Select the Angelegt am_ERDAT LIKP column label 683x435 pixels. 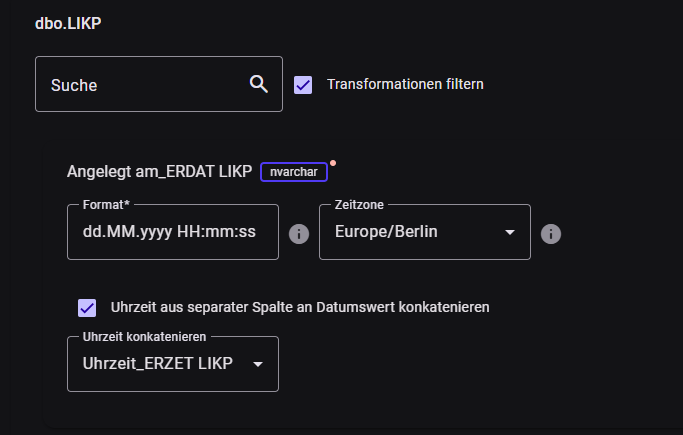pos(159,171)
